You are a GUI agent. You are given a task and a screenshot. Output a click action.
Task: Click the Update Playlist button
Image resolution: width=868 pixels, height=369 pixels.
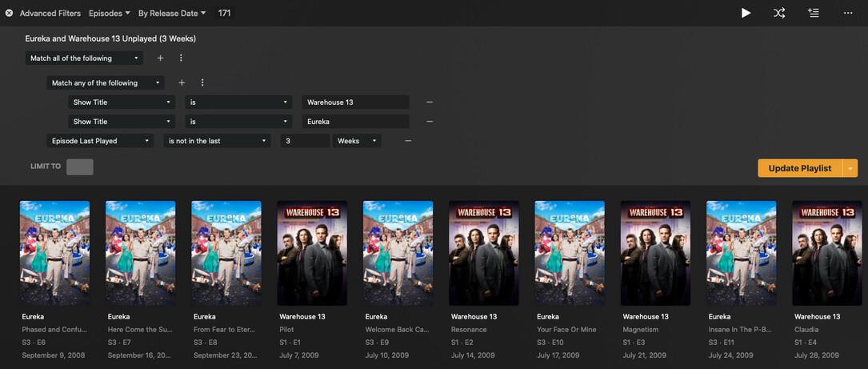point(800,168)
